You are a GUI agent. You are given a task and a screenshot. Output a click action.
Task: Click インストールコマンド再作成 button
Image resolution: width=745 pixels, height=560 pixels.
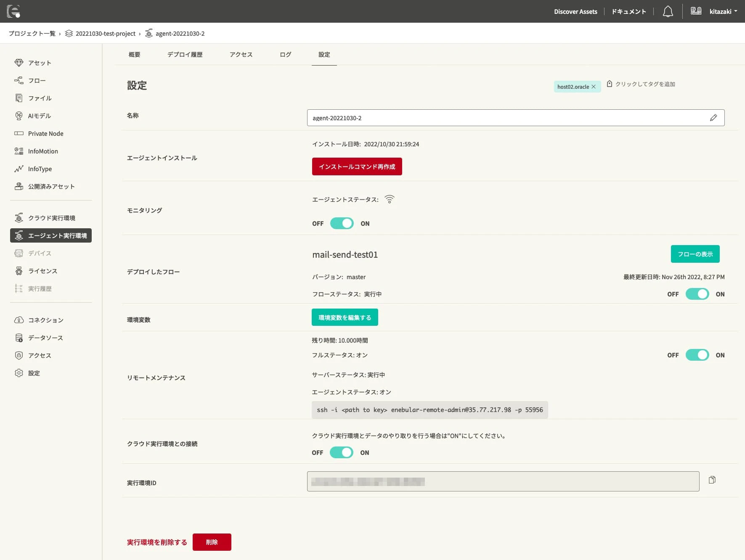click(357, 166)
